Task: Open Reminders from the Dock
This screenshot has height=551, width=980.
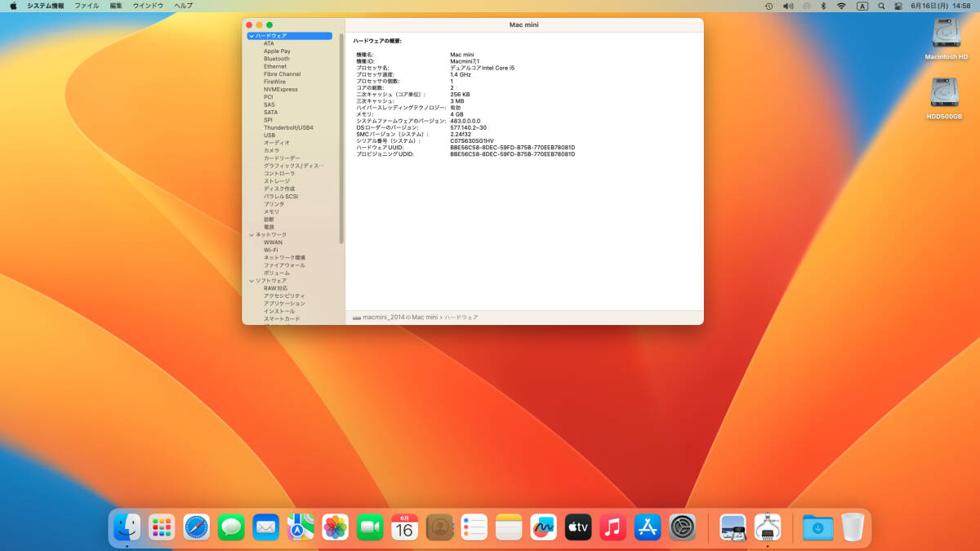Action: point(474,527)
